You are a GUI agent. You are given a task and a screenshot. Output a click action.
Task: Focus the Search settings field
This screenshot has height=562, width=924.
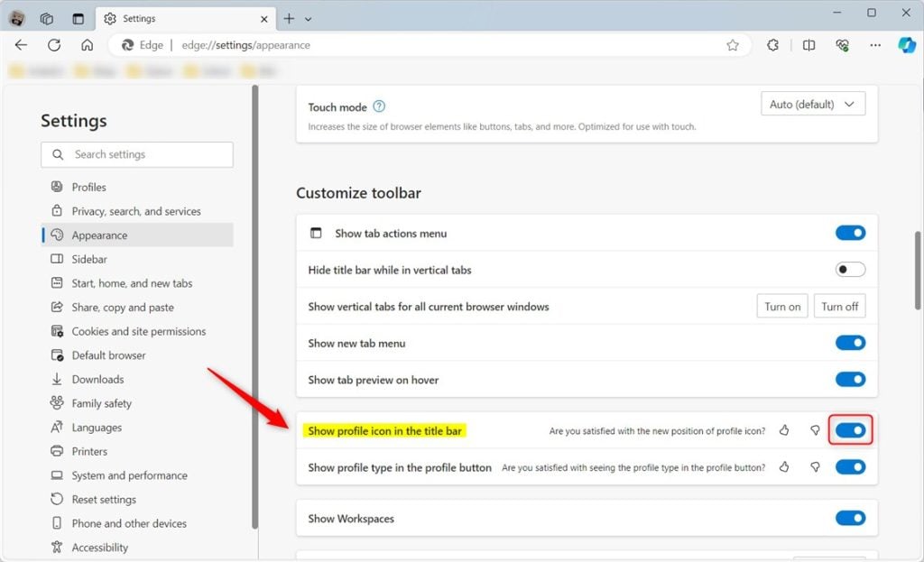[x=137, y=154]
